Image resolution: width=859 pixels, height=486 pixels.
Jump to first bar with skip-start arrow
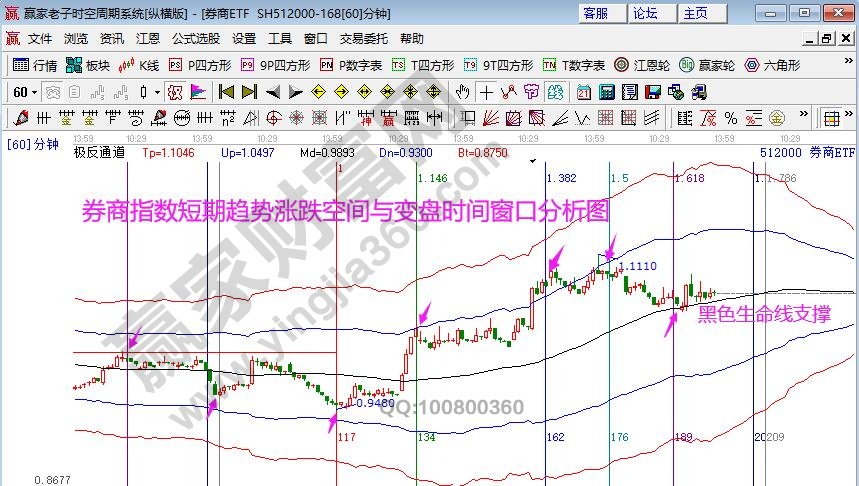click(x=226, y=92)
